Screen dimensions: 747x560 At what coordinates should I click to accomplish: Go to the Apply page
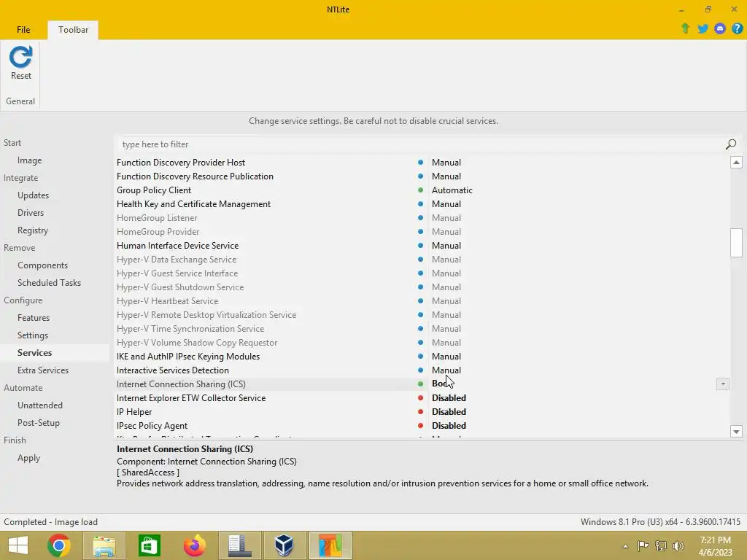[28, 458]
